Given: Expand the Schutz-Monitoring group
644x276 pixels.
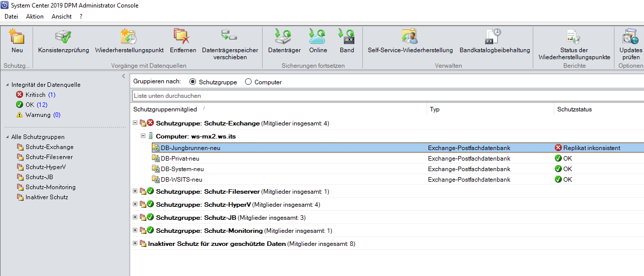Looking at the screenshot, I should 135,230.
